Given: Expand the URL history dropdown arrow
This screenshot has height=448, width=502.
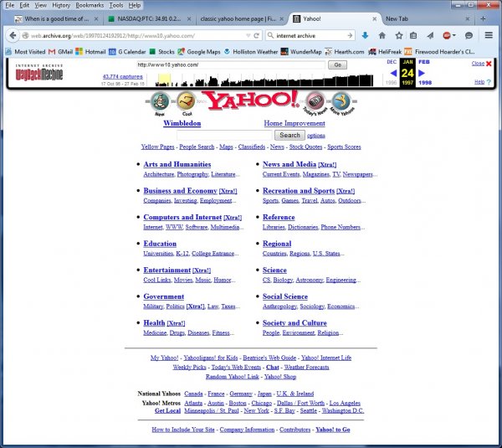Looking at the screenshot, I should (248, 35).
